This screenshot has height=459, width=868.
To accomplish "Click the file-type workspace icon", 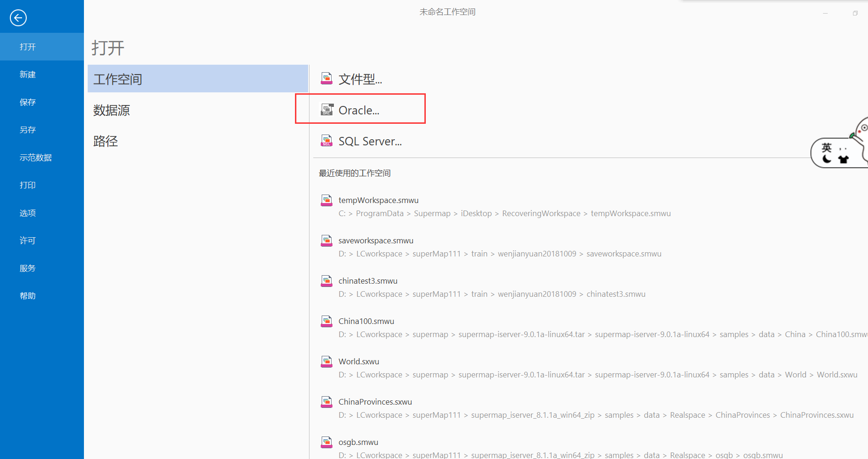I will [326, 78].
